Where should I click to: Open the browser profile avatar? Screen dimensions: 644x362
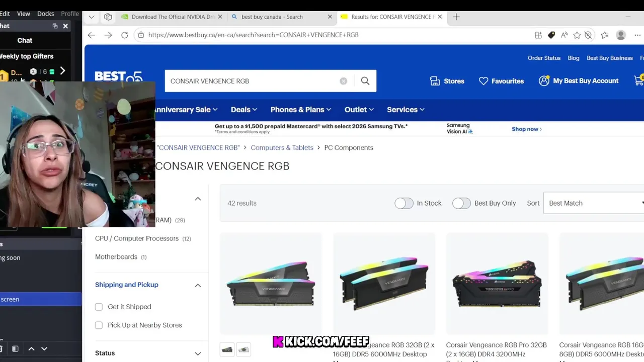[x=621, y=35]
